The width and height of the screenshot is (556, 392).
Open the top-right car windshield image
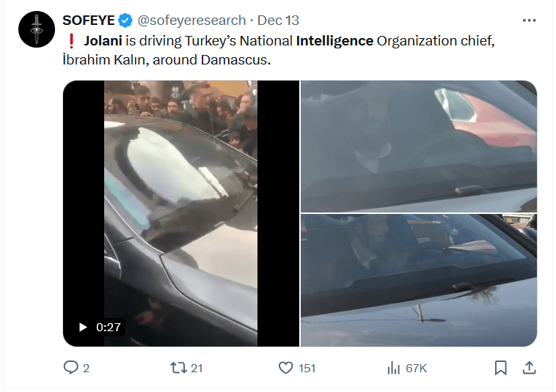418,146
